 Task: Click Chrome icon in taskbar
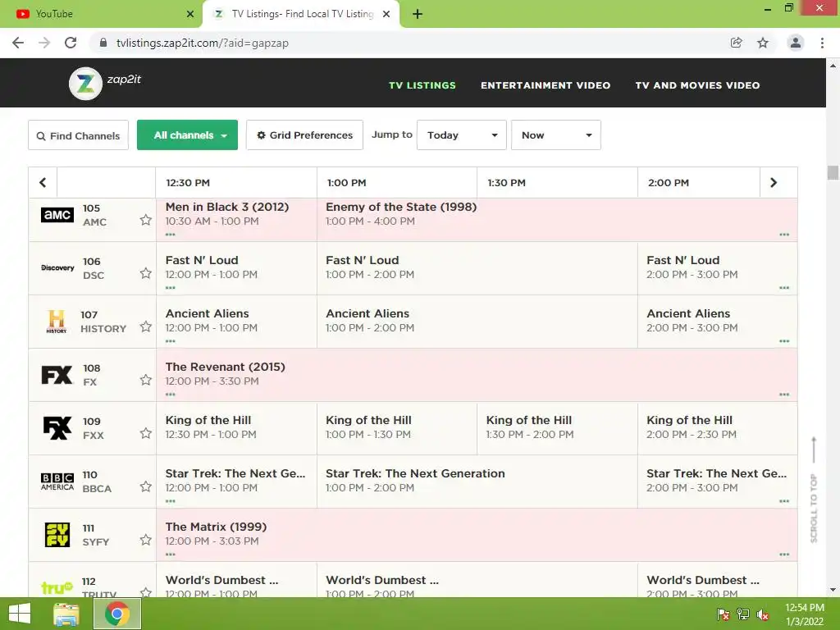click(x=117, y=614)
